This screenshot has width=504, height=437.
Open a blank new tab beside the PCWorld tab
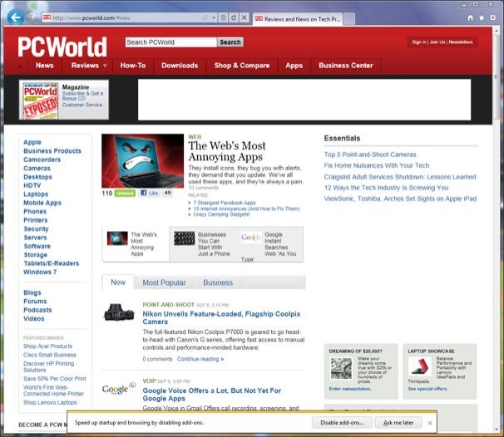pos(349,19)
